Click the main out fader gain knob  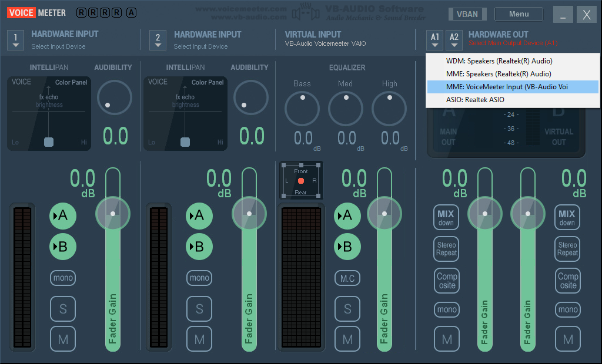click(485, 214)
